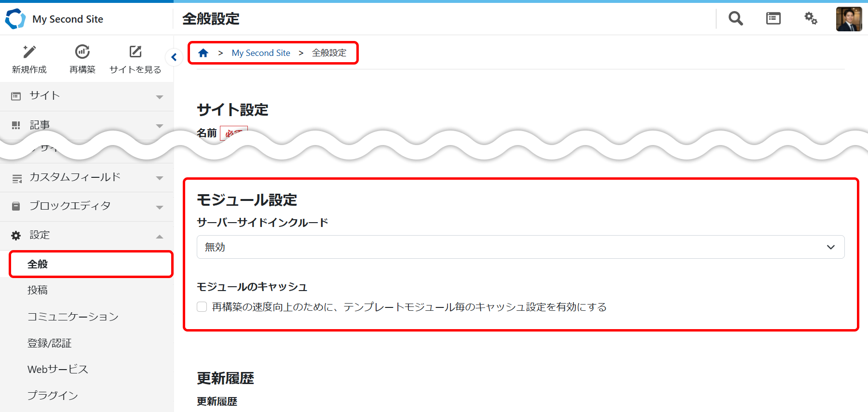Screen dimensions: 868x412
Task: Open the site list panel icon
Action: point(773,19)
